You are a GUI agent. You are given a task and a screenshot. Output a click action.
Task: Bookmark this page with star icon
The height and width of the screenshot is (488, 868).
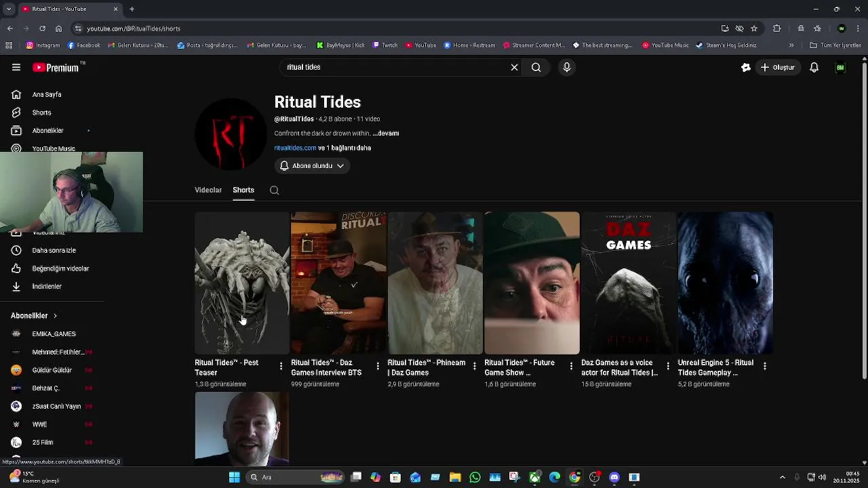click(754, 28)
